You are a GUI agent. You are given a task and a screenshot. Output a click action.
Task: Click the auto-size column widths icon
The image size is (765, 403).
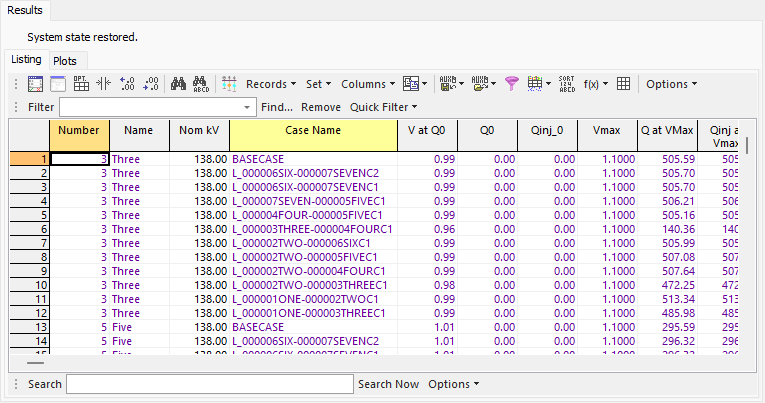104,84
